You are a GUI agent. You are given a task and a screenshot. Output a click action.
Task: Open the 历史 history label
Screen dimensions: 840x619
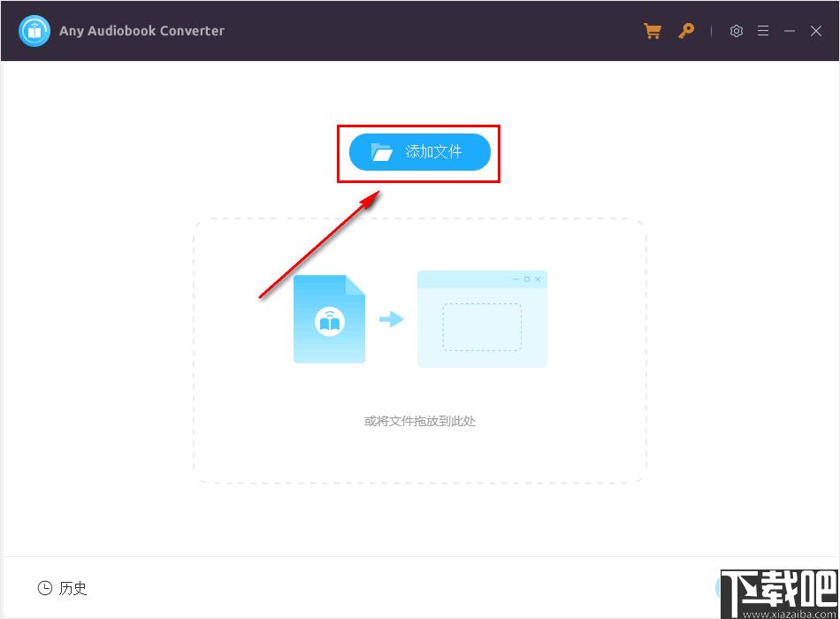(73, 588)
